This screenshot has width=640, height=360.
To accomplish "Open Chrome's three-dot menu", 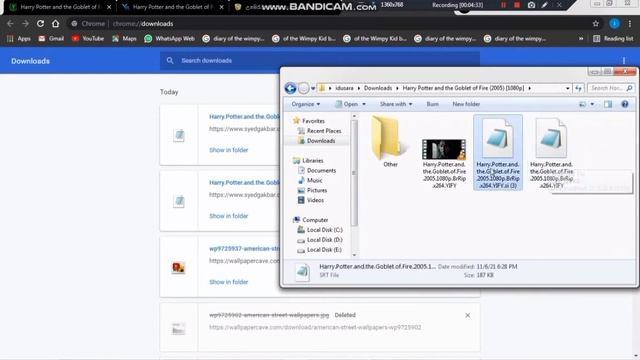I will click(630, 24).
